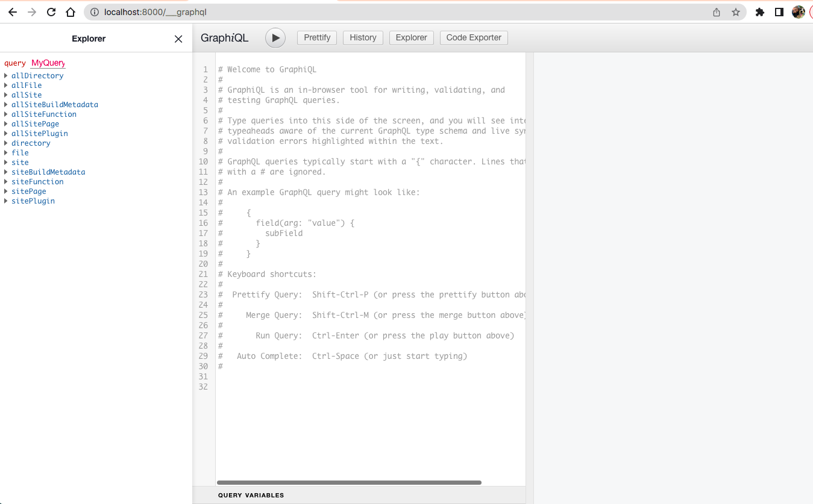Expand the site field in Explorer
813x504 pixels.
20,163
